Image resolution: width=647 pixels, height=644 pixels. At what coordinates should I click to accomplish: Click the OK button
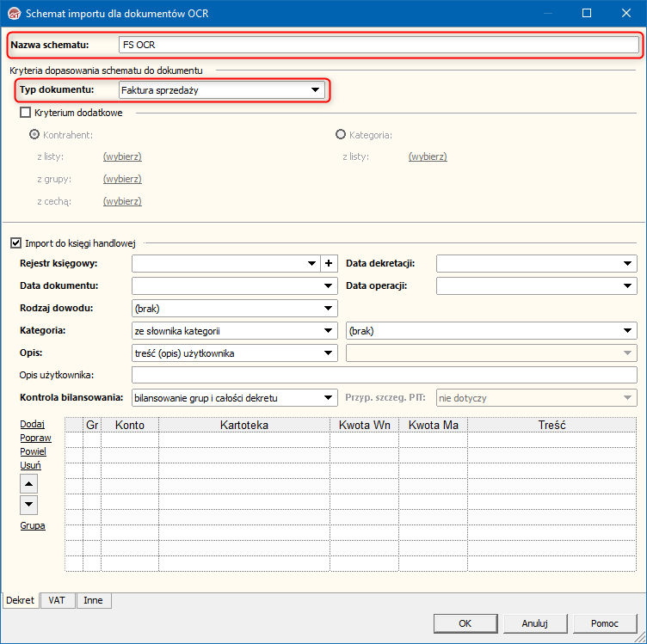[465, 623]
